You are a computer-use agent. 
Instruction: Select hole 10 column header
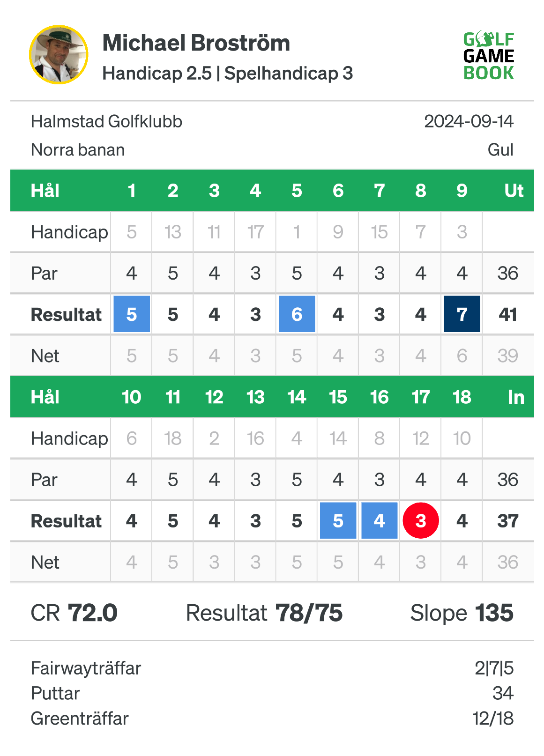pos(132,397)
